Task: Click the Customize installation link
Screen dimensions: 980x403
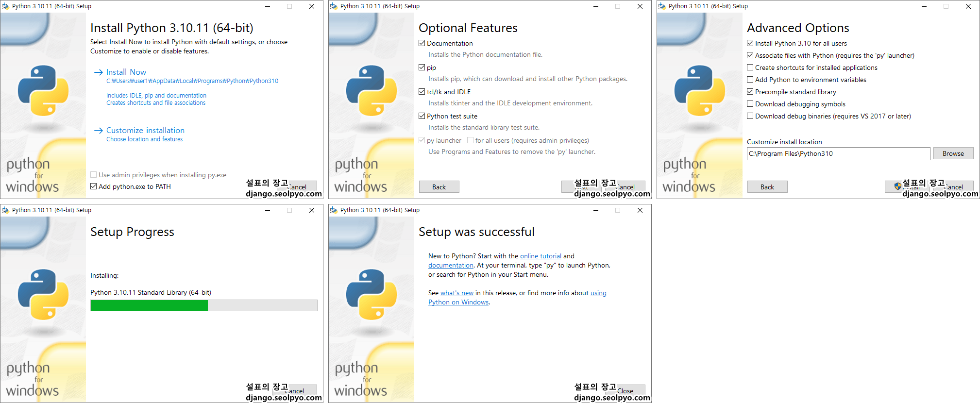Action: (x=145, y=130)
